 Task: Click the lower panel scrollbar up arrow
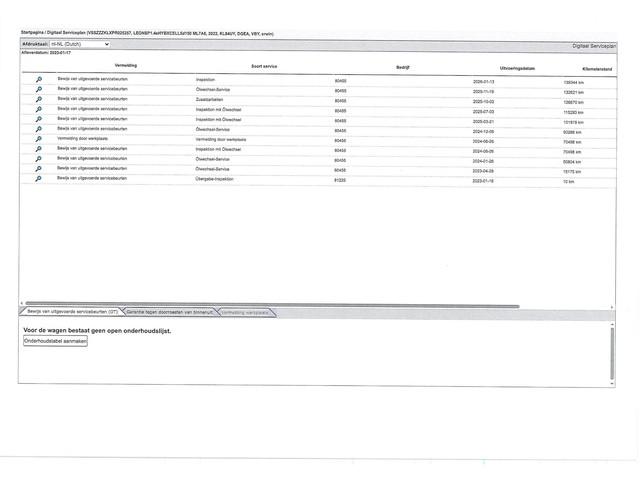click(612, 324)
